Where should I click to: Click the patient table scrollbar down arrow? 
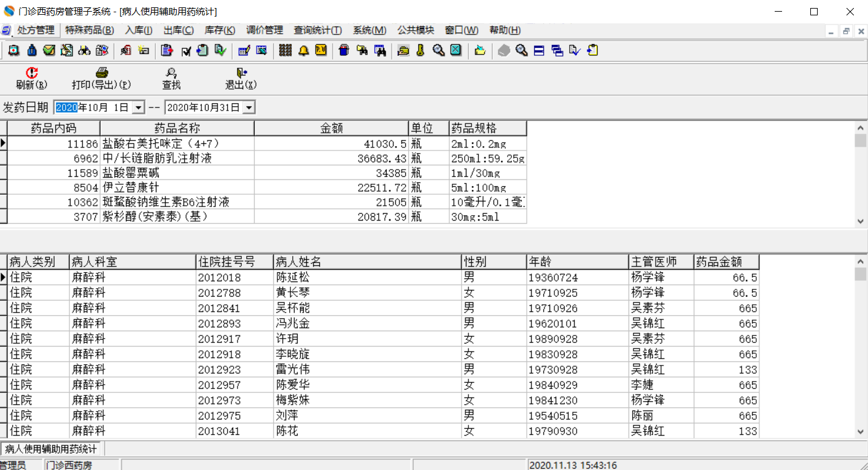(861, 432)
